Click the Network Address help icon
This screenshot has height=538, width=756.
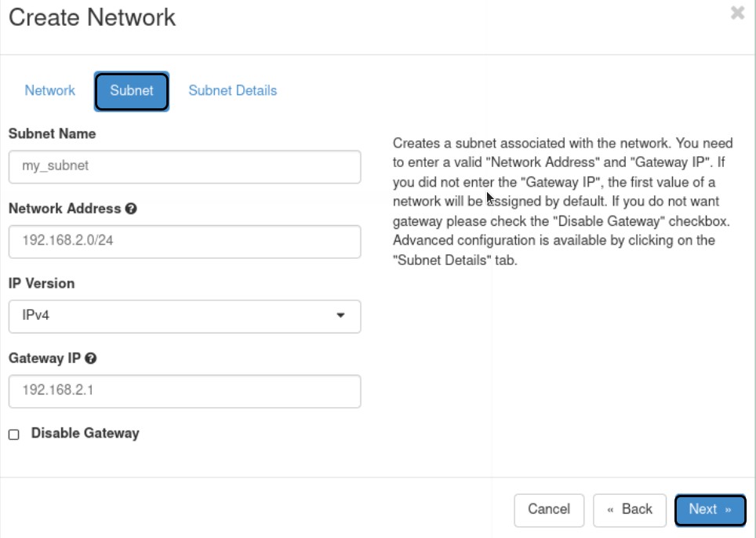(x=131, y=209)
